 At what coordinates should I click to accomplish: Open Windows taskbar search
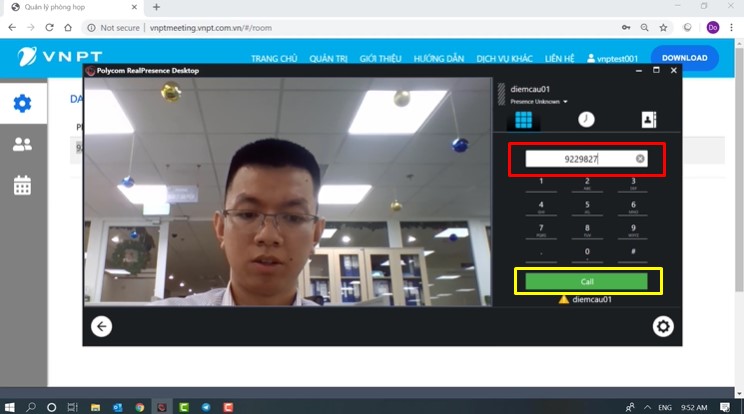[x=31, y=407]
